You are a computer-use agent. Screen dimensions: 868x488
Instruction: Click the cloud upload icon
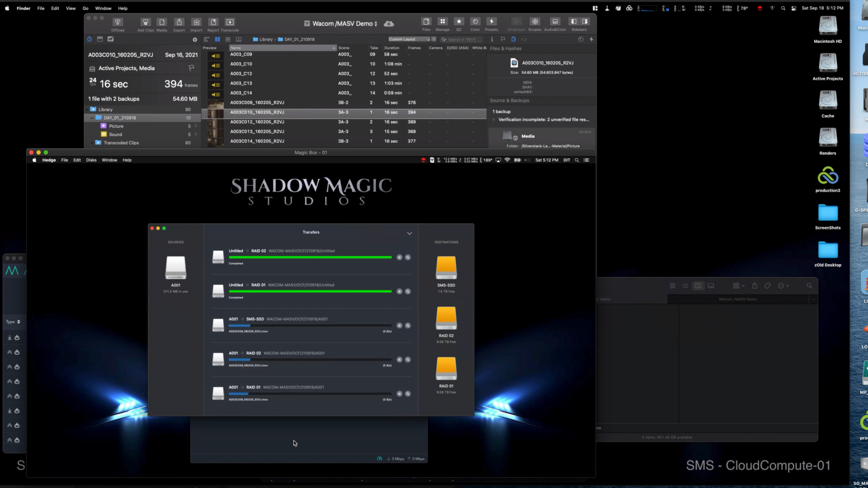point(389,23)
